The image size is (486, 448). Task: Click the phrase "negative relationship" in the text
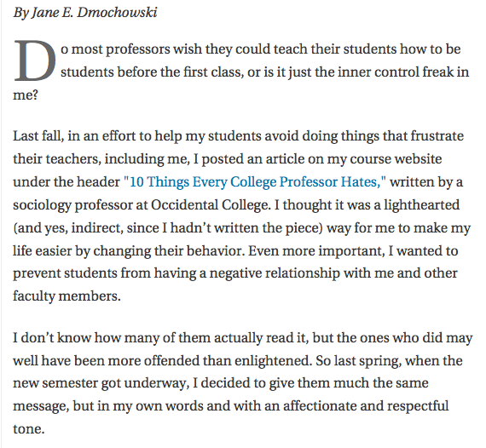coord(275,274)
